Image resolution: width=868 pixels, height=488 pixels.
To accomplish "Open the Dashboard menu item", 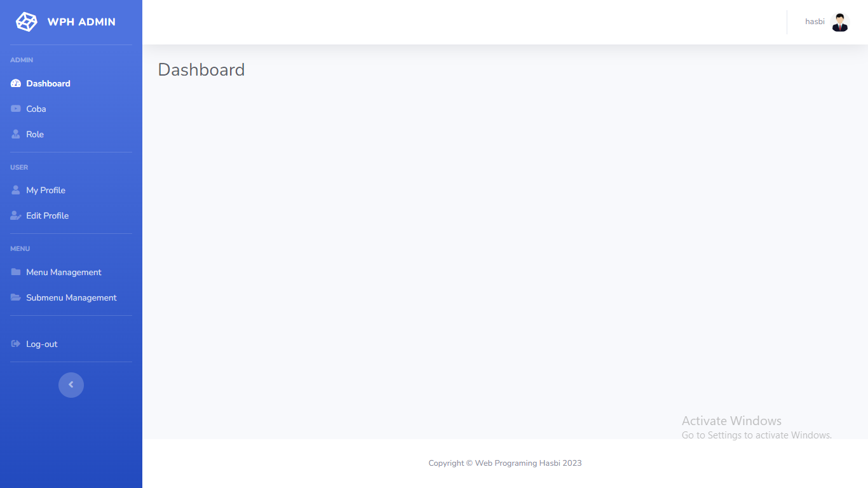I will pyautogui.click(x=48, y=83).
